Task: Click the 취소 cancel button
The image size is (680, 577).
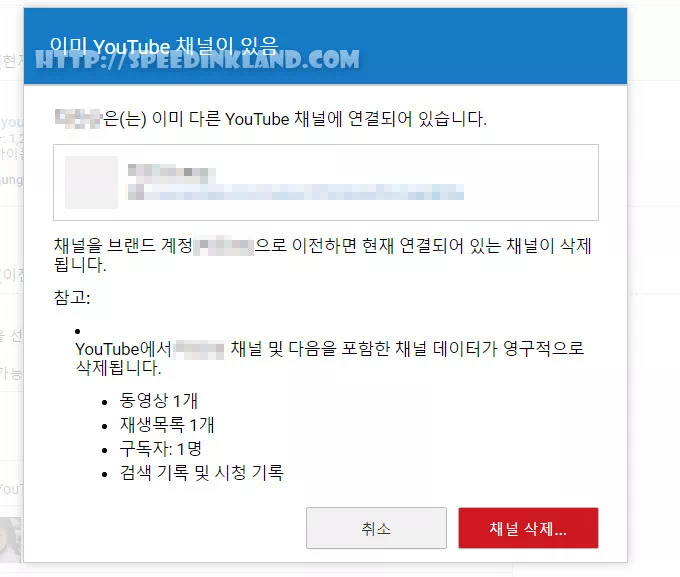Action: point(376,528)
